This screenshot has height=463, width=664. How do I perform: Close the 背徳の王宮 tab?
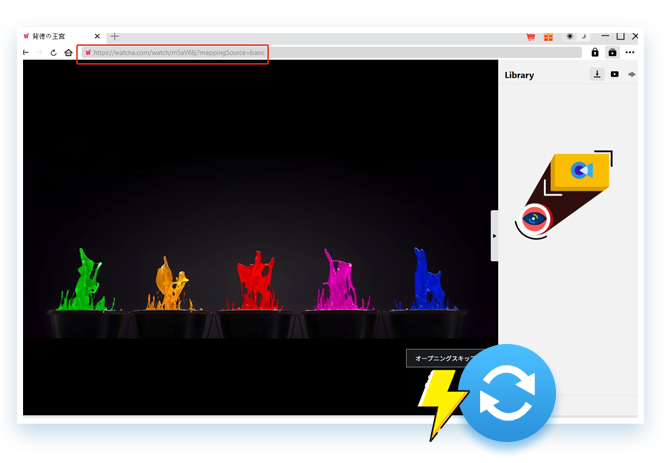point(97,36)
